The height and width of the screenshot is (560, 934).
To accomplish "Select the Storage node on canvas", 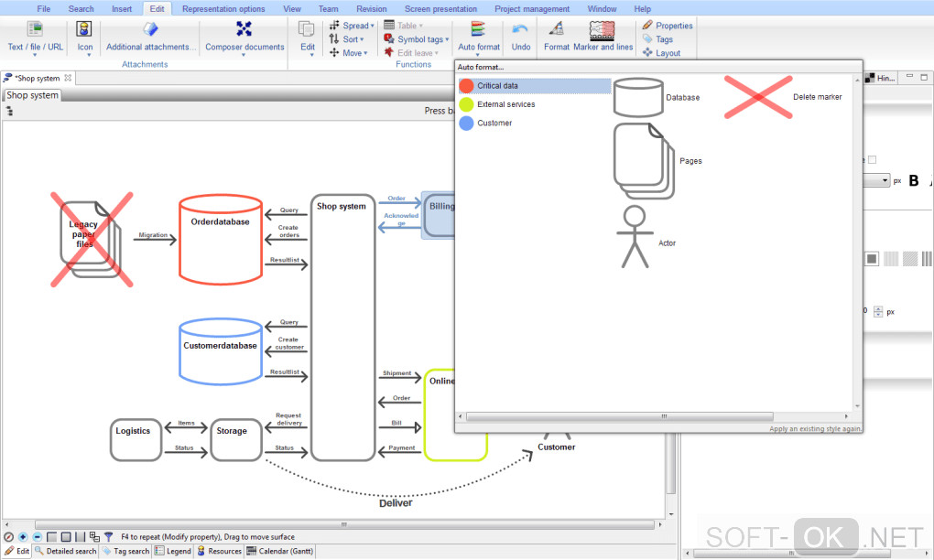I will point(236,440).
